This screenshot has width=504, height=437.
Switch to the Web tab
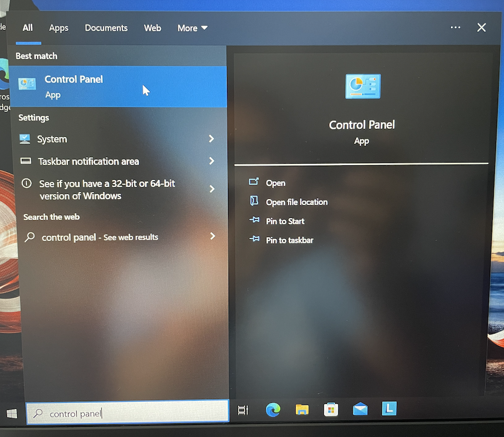point(152,28)
